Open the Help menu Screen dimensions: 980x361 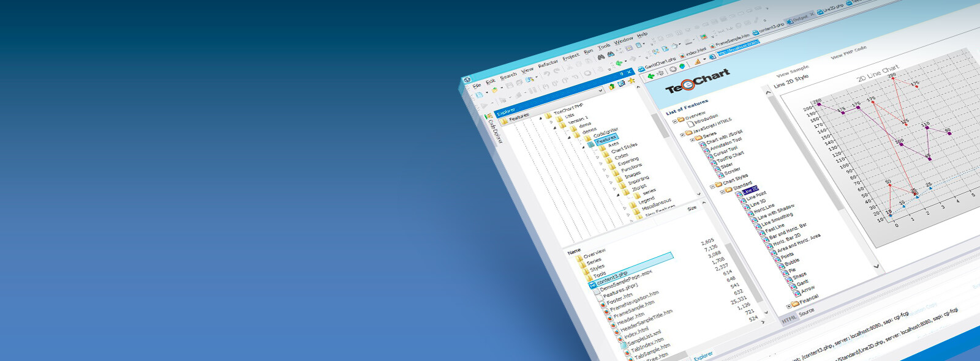(x=642, y=35)
